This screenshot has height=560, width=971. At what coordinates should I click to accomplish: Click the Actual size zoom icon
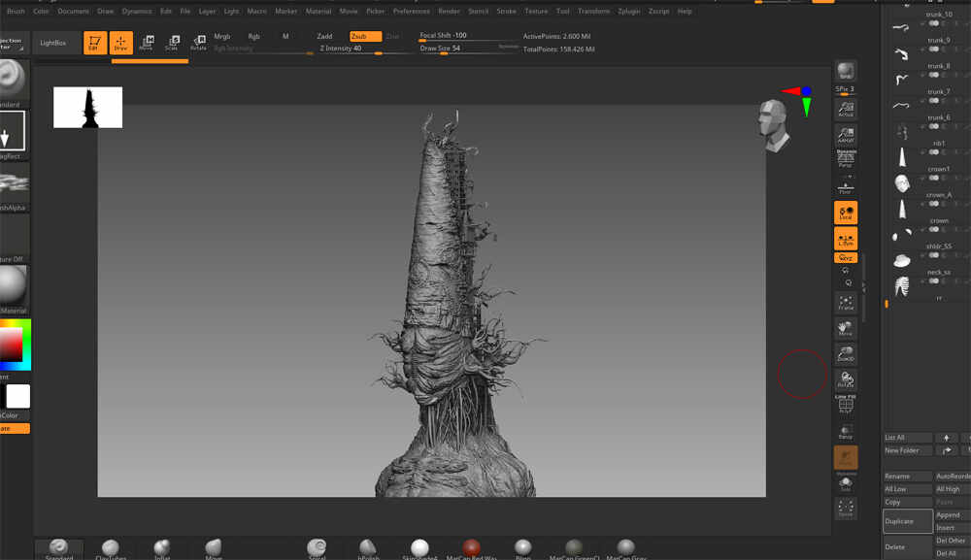pyautogui.click(x=846, y=110)
